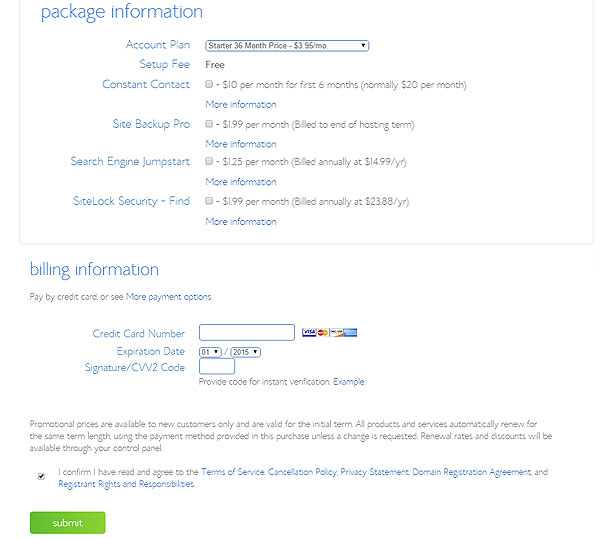This screenshot has height=539, width=600.
Task: Enable SiteLock Security - Find checkbox
Action: pos(209,201)
